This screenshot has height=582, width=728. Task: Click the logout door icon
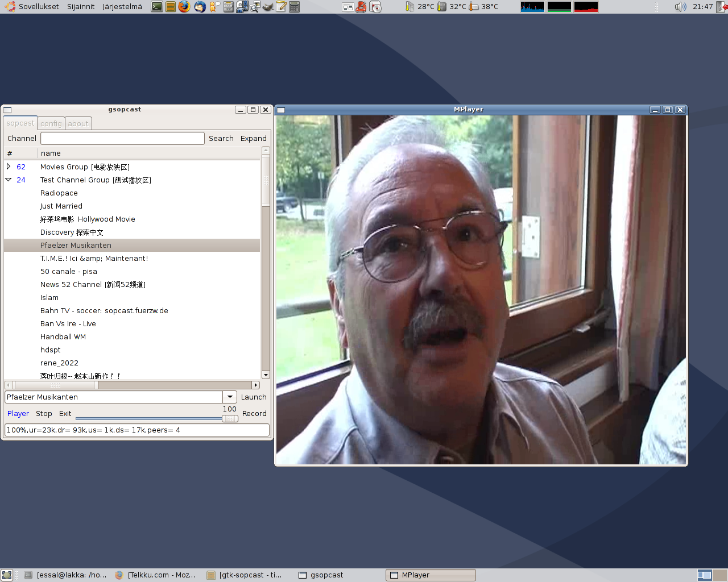[722, 7]
